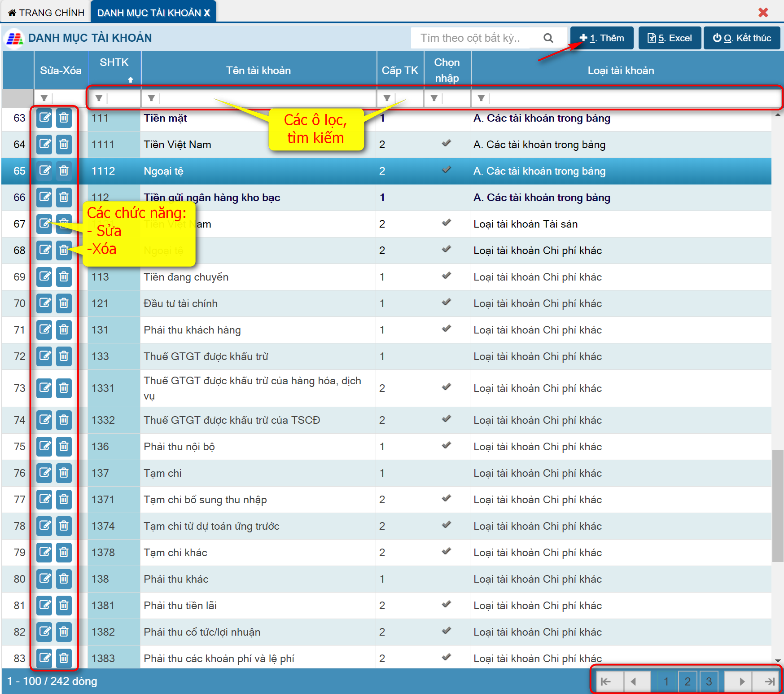Export the list with Excel button
This screenshot has height=694, width=784.
point(669,38)
